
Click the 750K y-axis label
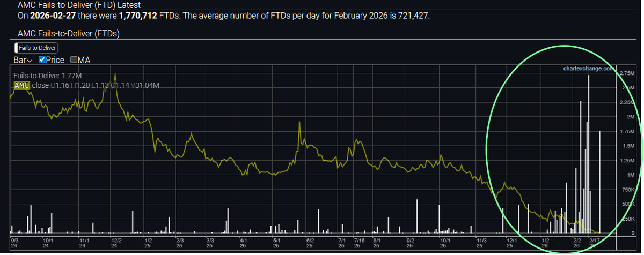(628, 190)
